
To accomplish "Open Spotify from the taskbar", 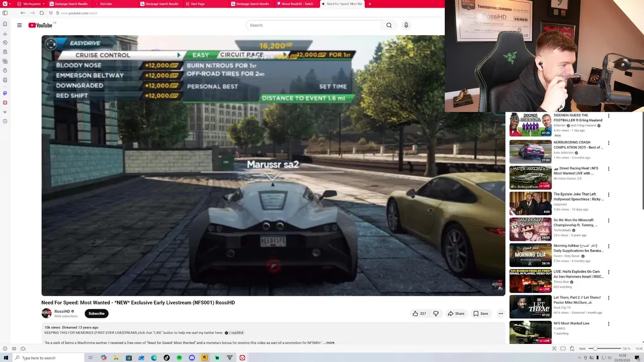I will (179, 358).
